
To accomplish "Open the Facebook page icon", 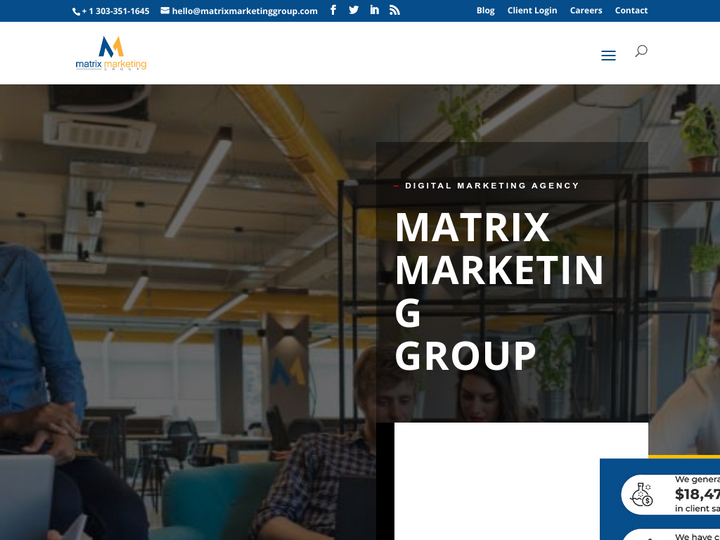I will tap(333, 10).
